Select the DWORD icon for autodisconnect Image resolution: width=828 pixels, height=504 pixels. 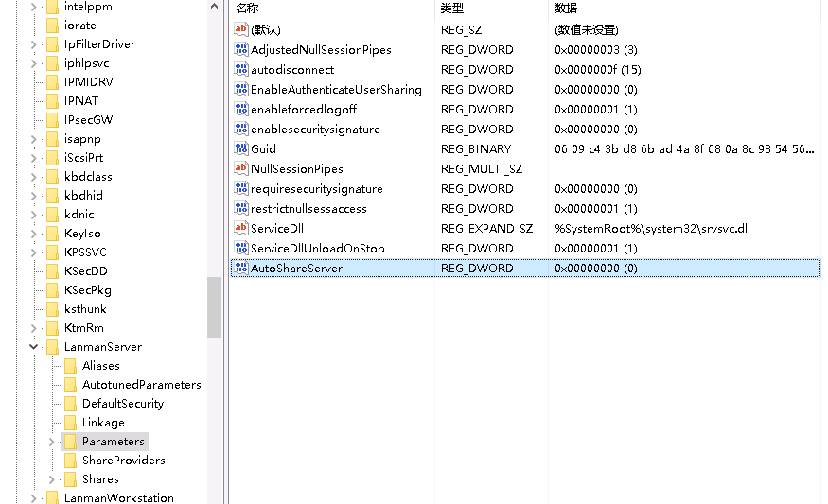240,70
